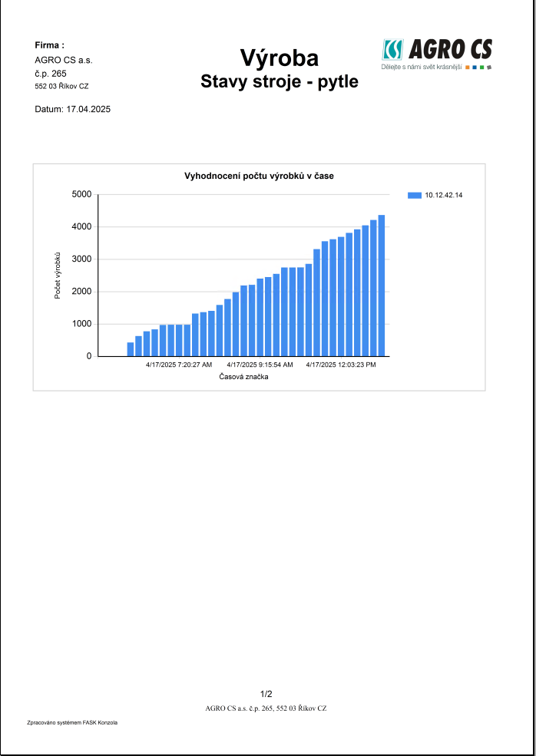Click the 'Počet výrobků' y-axis title
Viewport: 536px width, 756px height.
pos(58,275)
